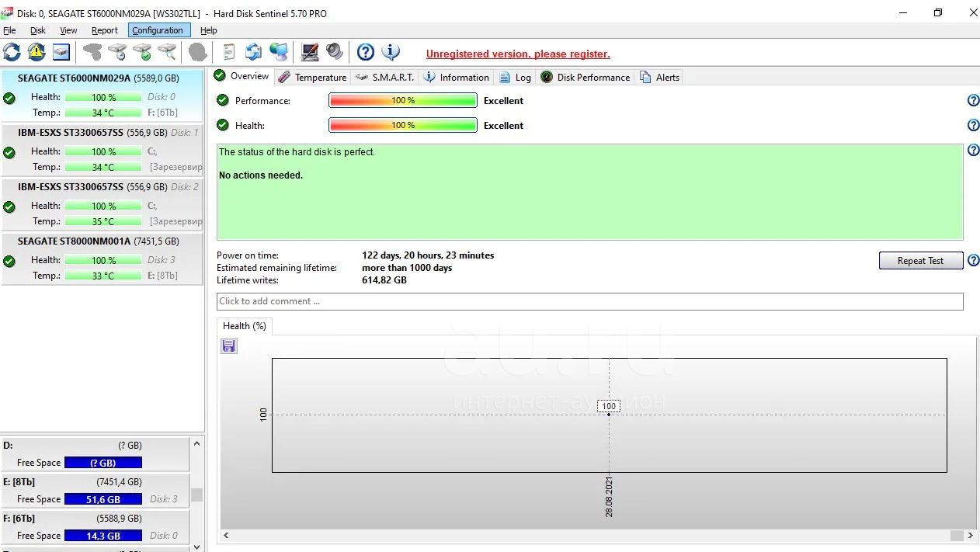This screenshot has width=980, height=552.
Task: Click the greyed disk toolbar icon
Action: (x=92, y=52)
